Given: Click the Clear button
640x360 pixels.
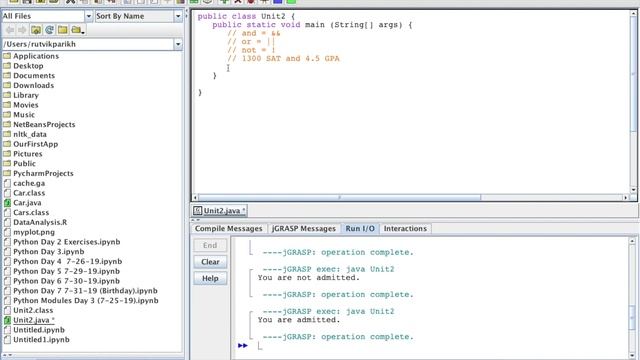Looking at the screenshot, I should 210,262.
